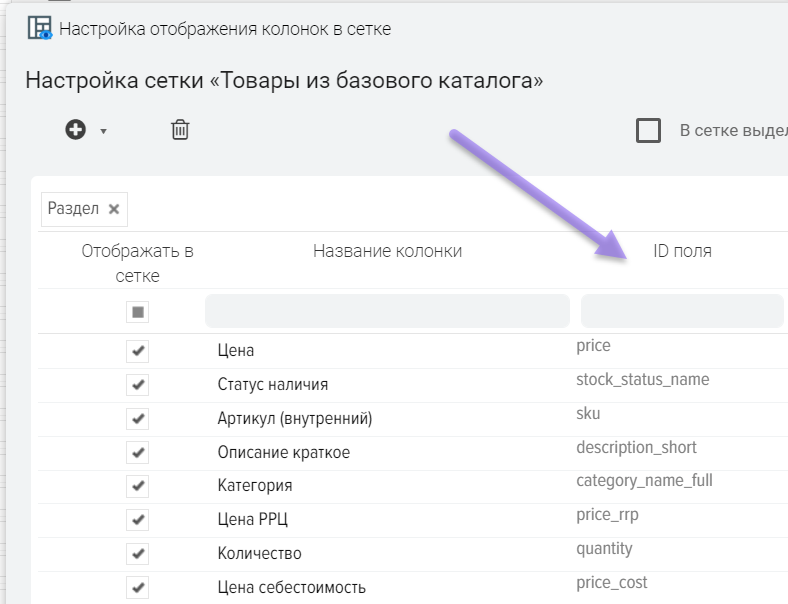The image size is (788, 604).
Task: Click the trash delete icon
Action: coord(180,130)
